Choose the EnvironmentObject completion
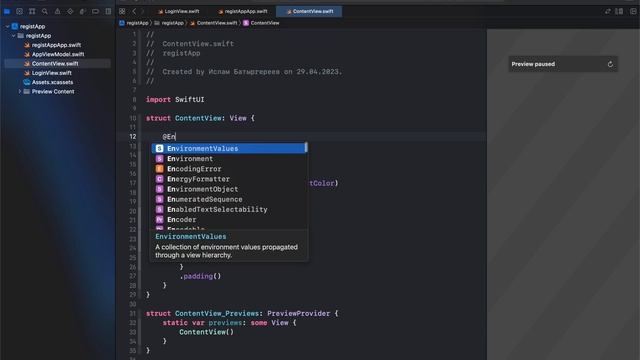 pos(229,189)
